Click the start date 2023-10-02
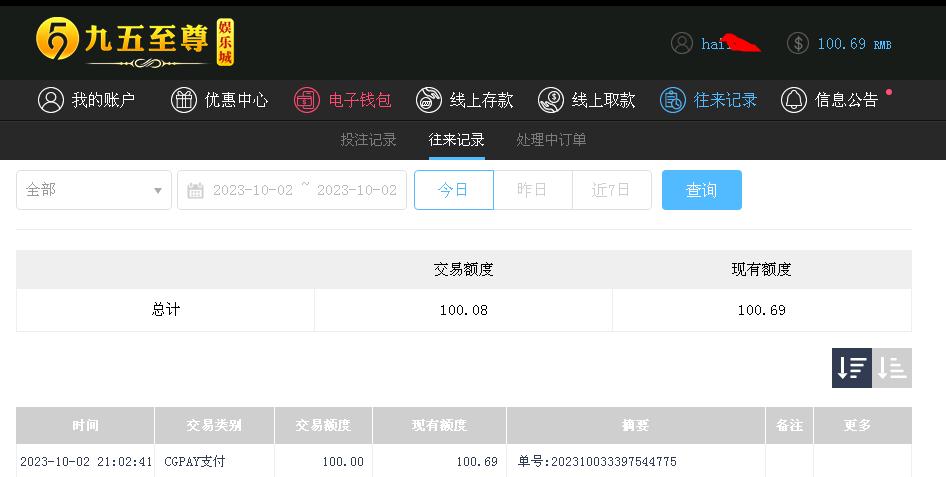The image size is (946, 477). click(x=253, y=191)
